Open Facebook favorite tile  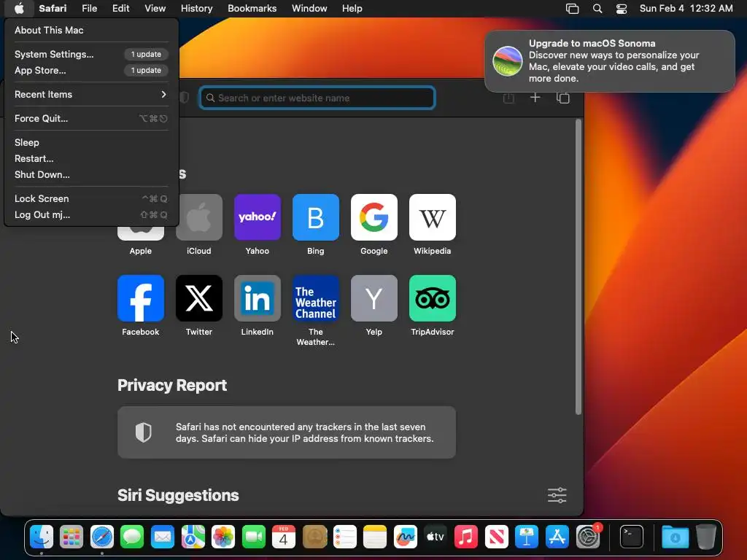coord(141,298)
